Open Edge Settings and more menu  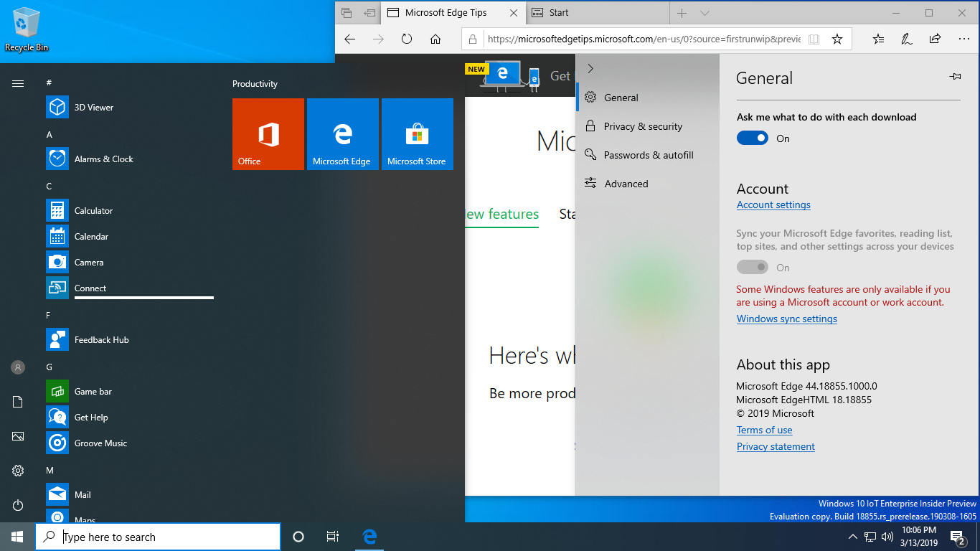[x=963, y=39]
